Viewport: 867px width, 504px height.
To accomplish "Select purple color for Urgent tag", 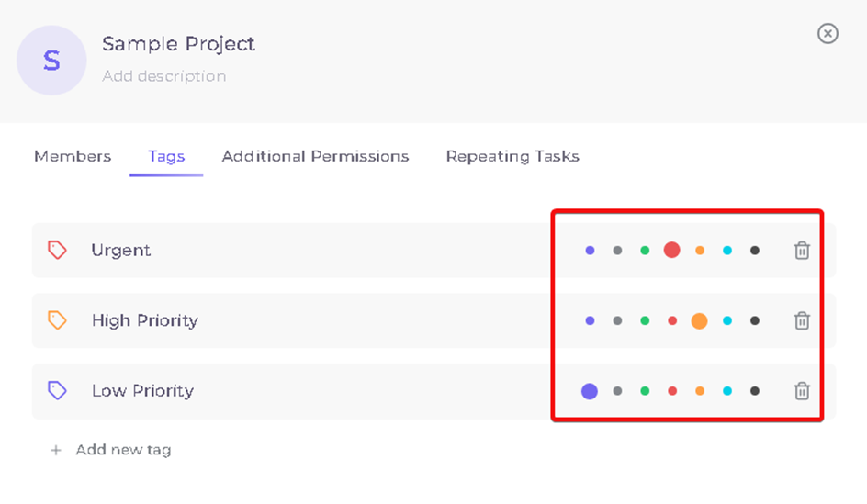I will [590, 251].
